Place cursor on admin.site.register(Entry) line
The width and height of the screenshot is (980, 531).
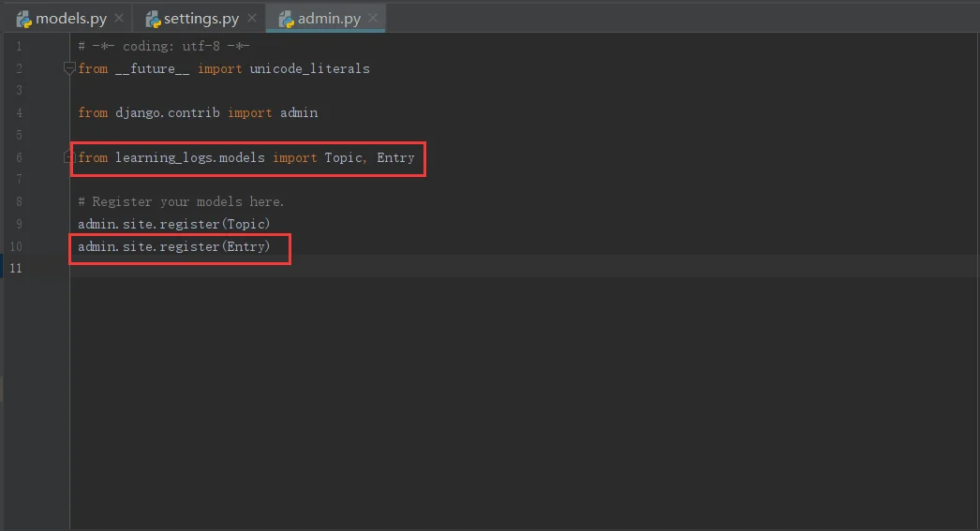[173, 246]
